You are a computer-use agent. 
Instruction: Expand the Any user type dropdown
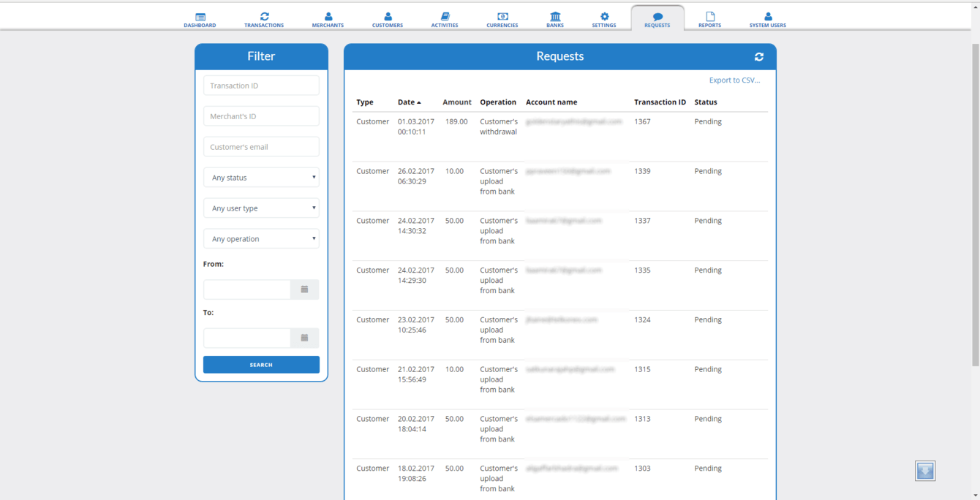tap(261, 208)
